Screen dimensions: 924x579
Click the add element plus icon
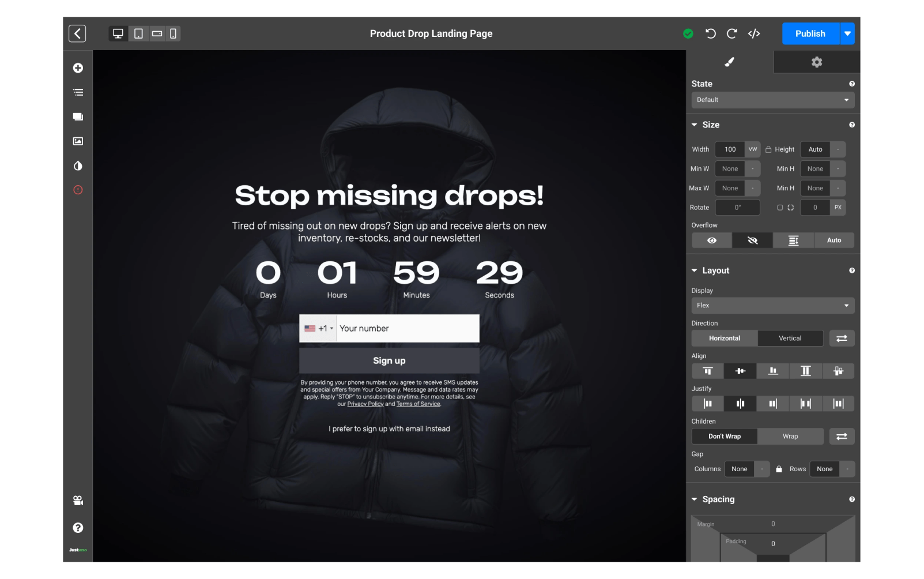click(x=78, y=68)
